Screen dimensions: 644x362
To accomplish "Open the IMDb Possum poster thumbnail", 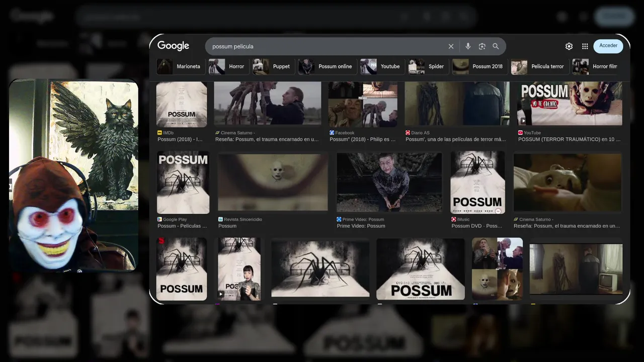I will click(181, 104).
